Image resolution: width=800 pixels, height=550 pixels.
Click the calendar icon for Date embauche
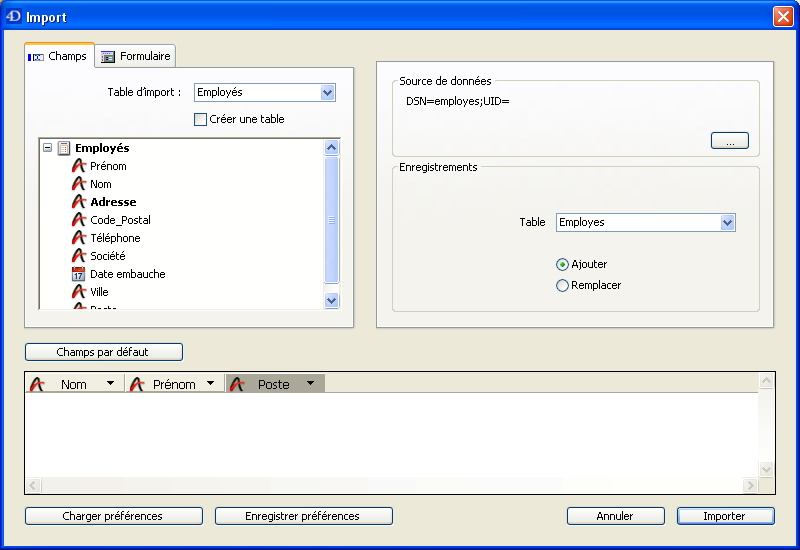(x=79, y=274)
